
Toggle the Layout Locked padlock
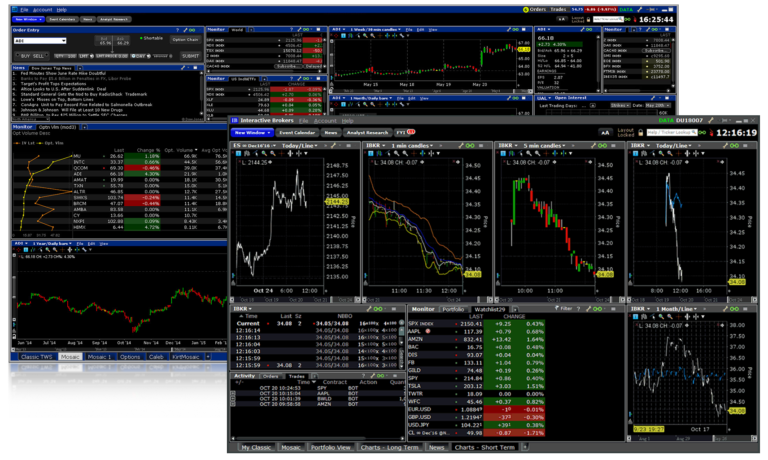point(640,133)
